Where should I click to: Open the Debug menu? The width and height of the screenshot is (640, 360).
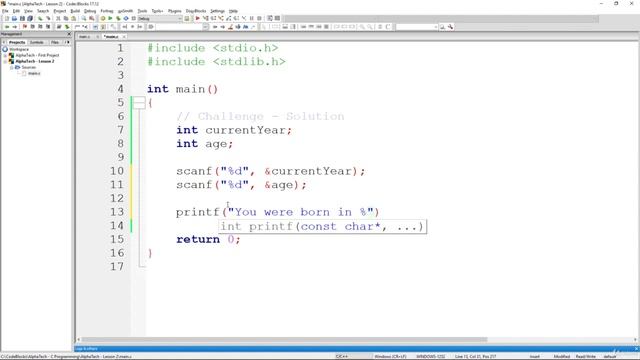coord(90,11)
